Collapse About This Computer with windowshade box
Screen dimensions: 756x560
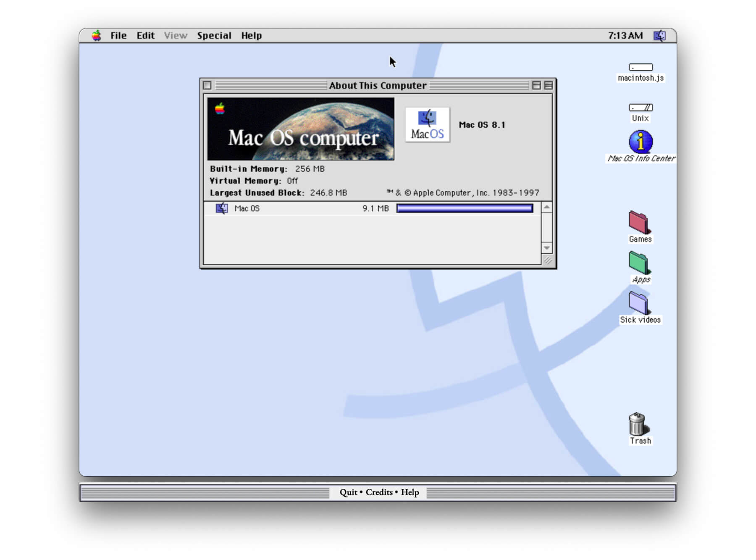click(x=548, y=85)
